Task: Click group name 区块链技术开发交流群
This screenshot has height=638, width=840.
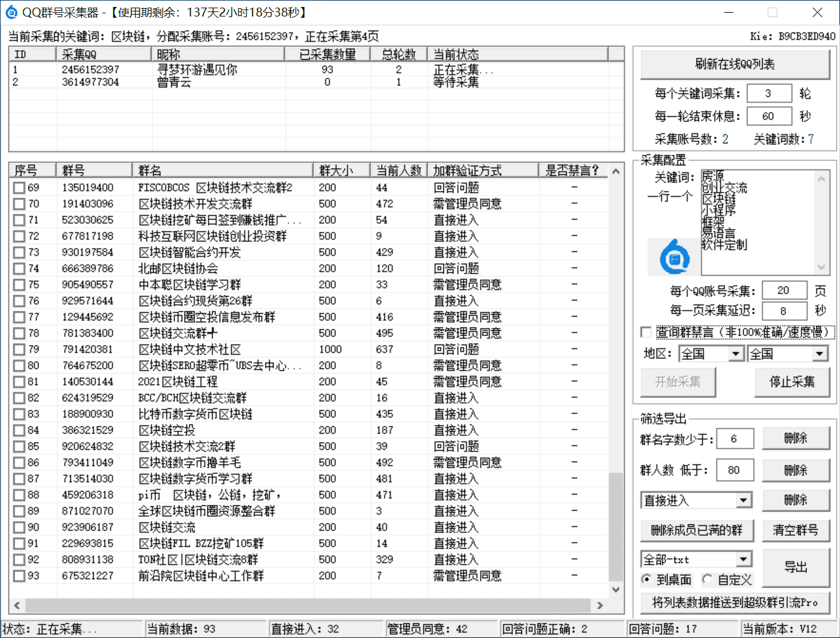Action: tap(195, 204)
